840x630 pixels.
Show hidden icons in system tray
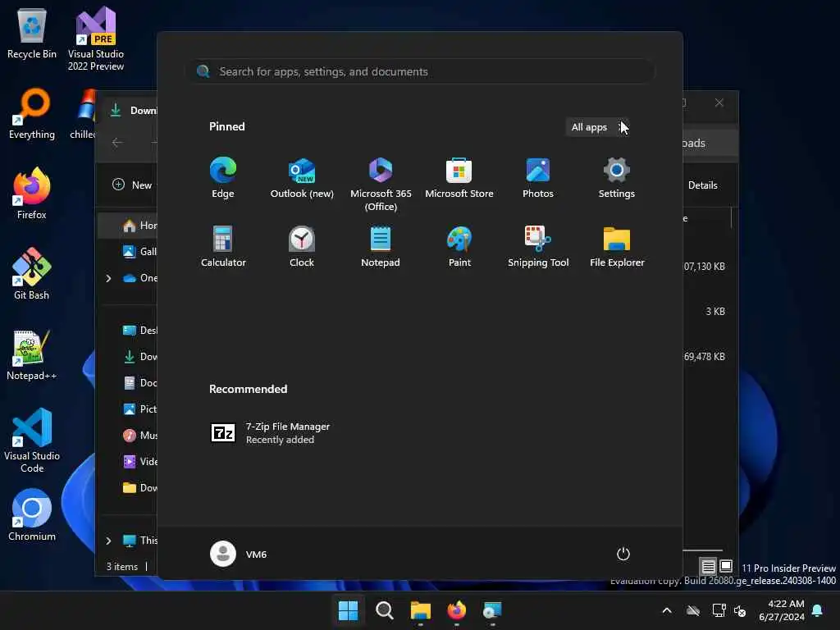coord(667,610)
